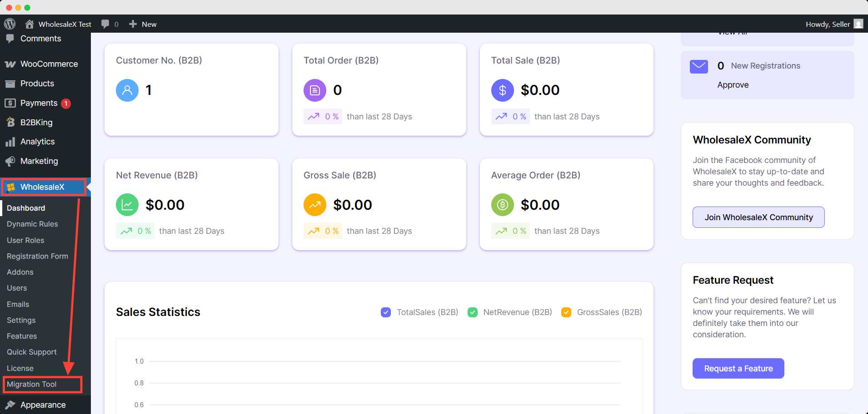
Task: Click the Approve link
Action: coord(733,85)
